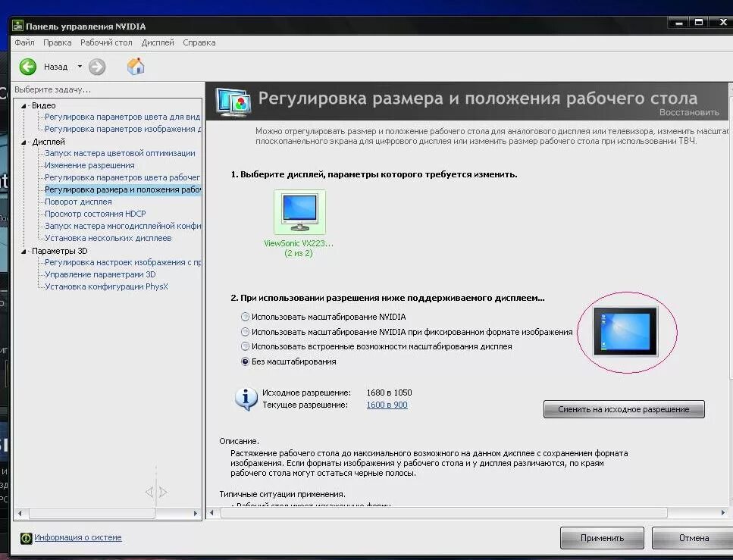
Task: Click the desktop size page header icon
Action: pos(233,102)
